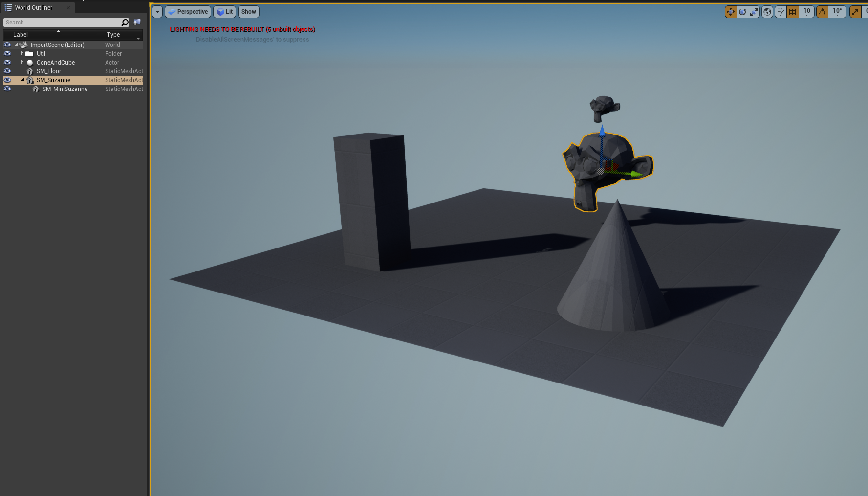Click the World type cell
Screen dimensions: 868x496
point(112,45)
